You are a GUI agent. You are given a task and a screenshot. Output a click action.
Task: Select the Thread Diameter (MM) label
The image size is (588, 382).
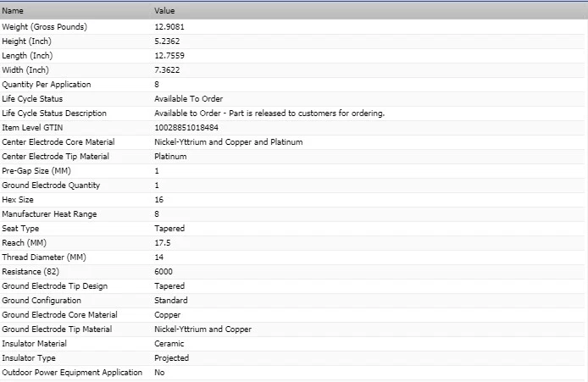(44, 257)
